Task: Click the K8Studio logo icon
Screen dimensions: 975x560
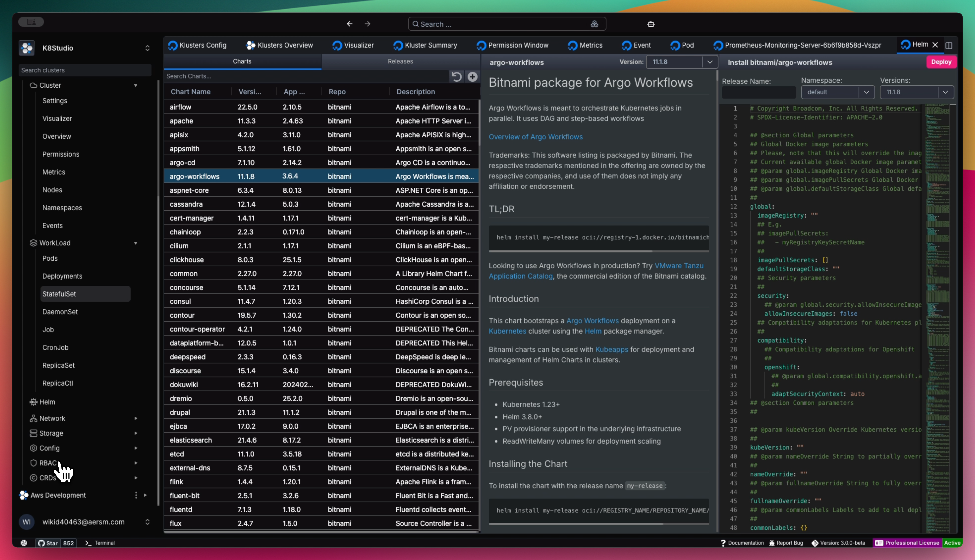Action: 26,48
